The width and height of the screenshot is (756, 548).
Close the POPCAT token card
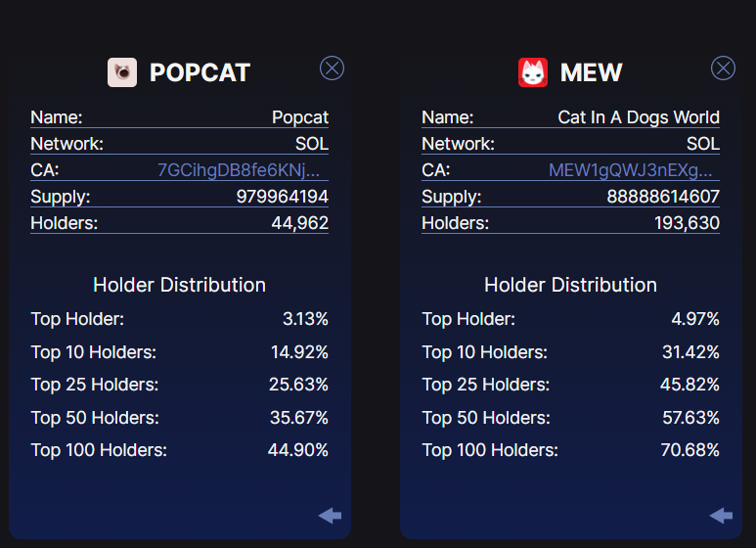pyautogui.click(x=332, y=68)
